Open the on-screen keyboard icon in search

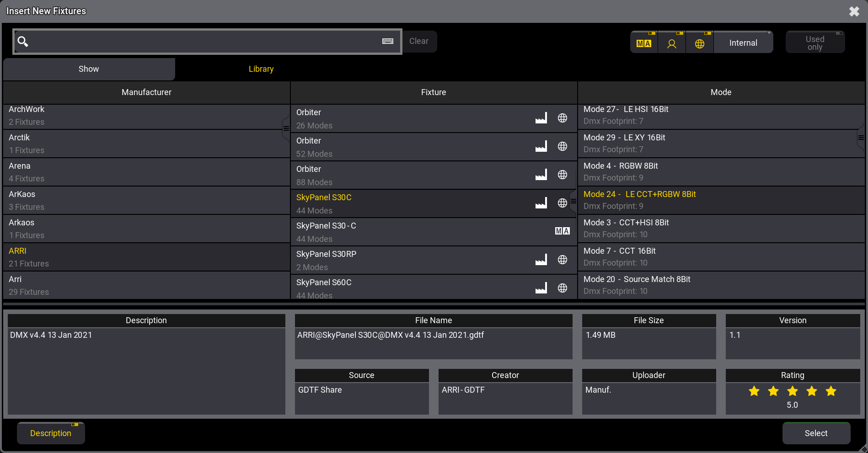(387, 41)
